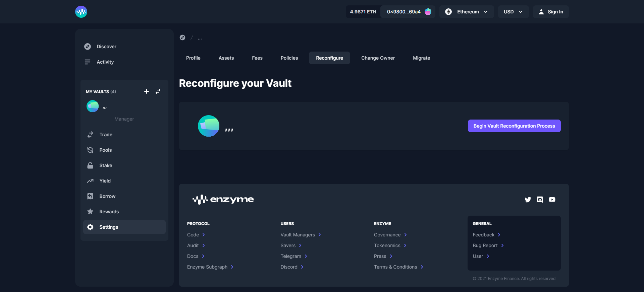
Task: Click the large vault avatar in card
Action: pos(209,126)
